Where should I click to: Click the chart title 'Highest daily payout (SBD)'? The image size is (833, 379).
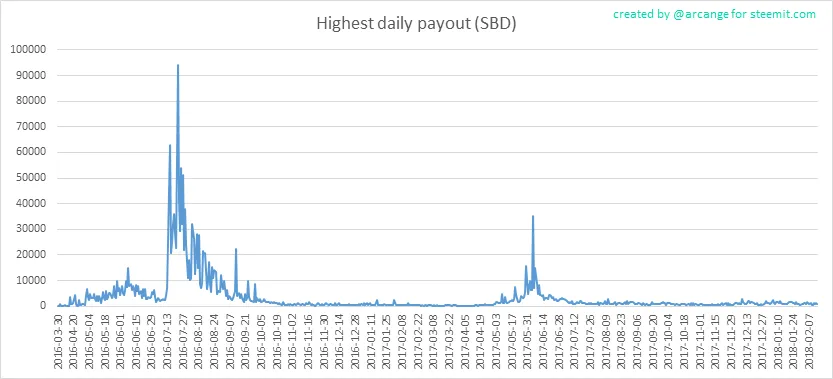pyautogui.click(x=416, y=24)
